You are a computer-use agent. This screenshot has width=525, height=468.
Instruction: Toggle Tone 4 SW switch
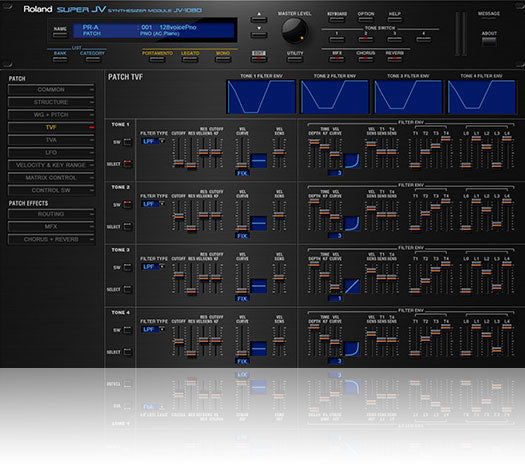point(128,330)
